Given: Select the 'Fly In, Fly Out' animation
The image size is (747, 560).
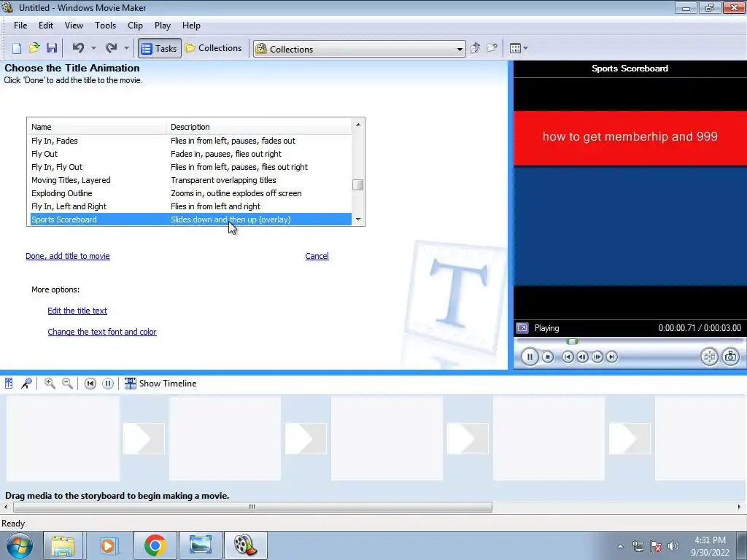Looking at the screenshot, I should 191,167.
